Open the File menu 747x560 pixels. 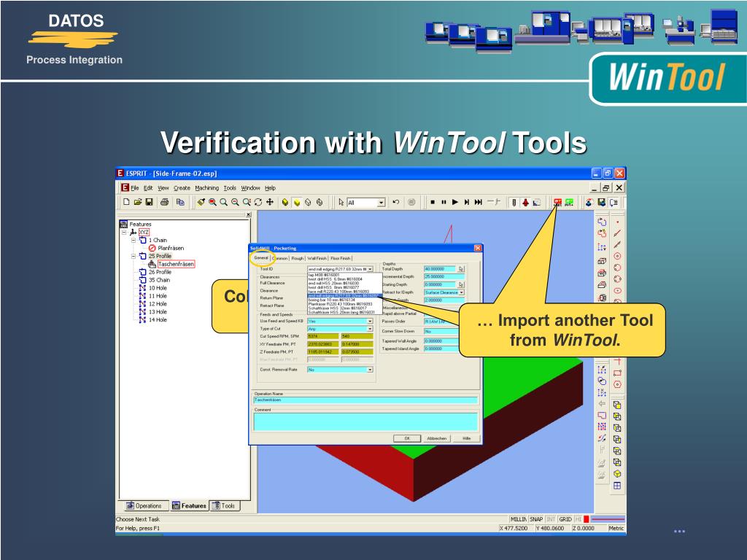coord(135,188)
